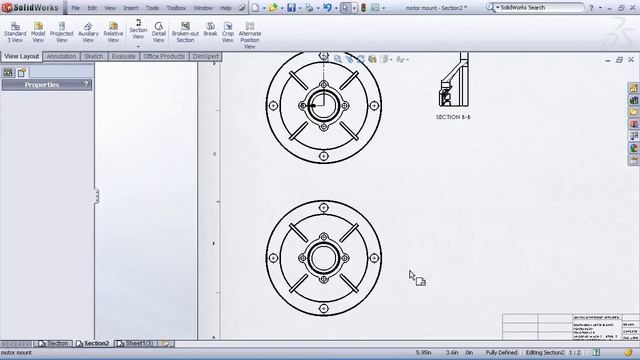Open the Window menu
Viewport: 640px width, 360px height.
[x=203, y=8]
